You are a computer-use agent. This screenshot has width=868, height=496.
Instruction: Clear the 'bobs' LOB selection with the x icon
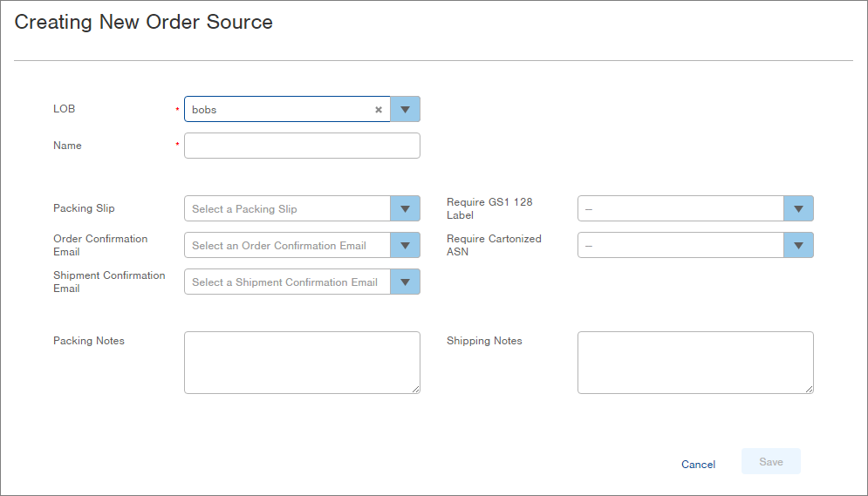[379, 110]
